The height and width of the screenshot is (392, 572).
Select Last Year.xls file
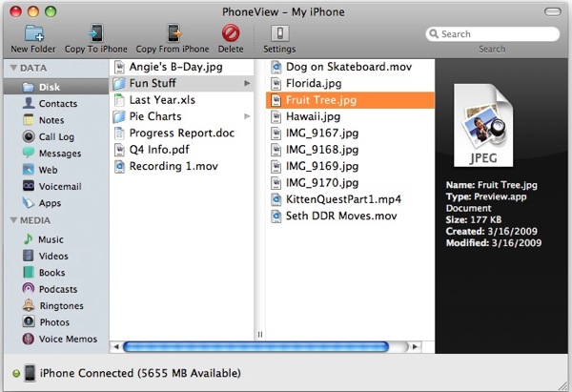[x=181, y=100]
